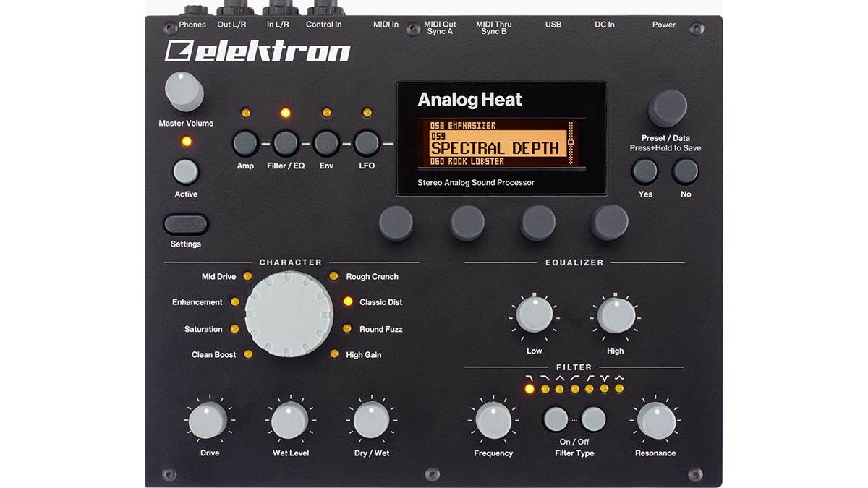Image resolution: width=868 pixels, height=488 pixels.
Task: Click the Preset / Data encoder
Action: coord(668,106)
